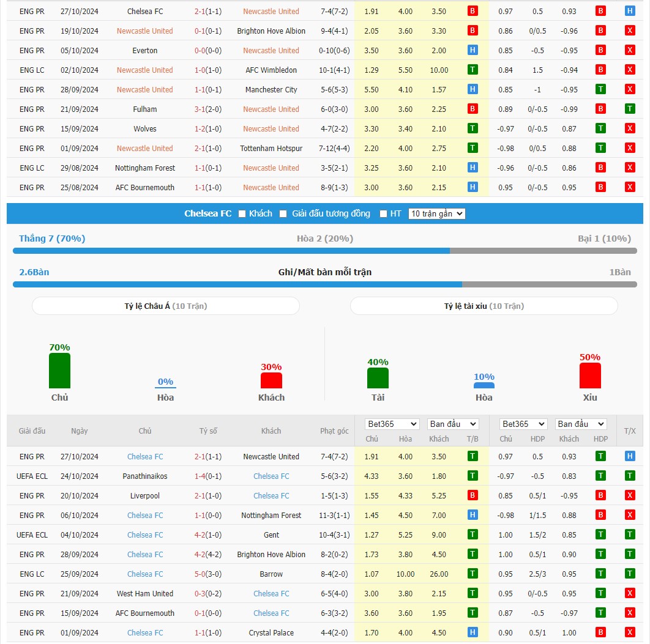Click the Ghi/Mất bàn mỗi trận progress bar
Screen dimensions: 650x644
tap(325, 284)
